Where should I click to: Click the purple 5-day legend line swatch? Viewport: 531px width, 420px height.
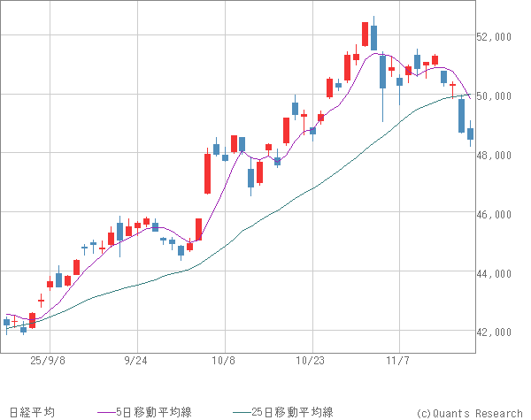(105, 412)
